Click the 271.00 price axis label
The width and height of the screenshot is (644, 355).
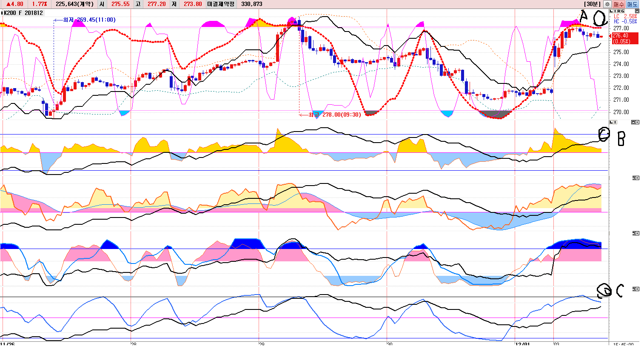[x=621, y=100]
